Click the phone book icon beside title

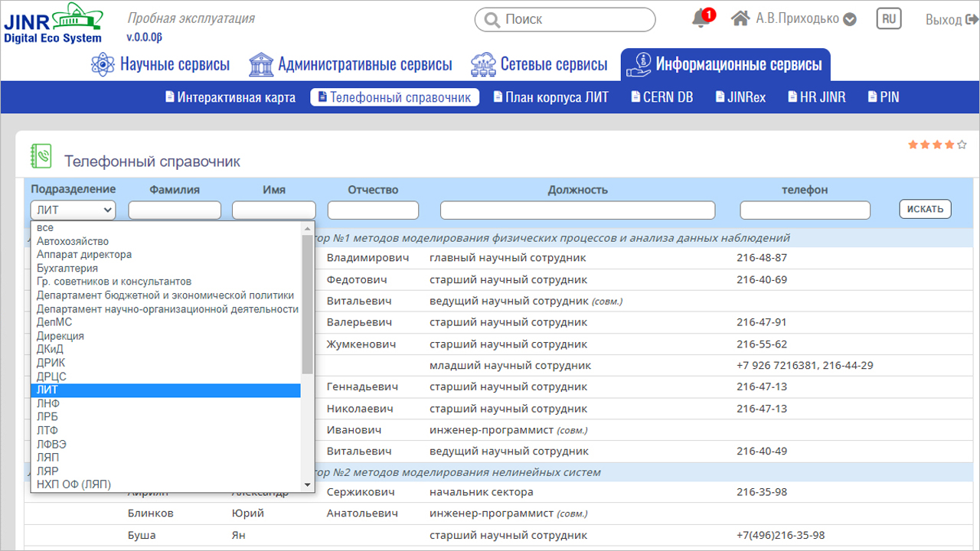[41, 156]
